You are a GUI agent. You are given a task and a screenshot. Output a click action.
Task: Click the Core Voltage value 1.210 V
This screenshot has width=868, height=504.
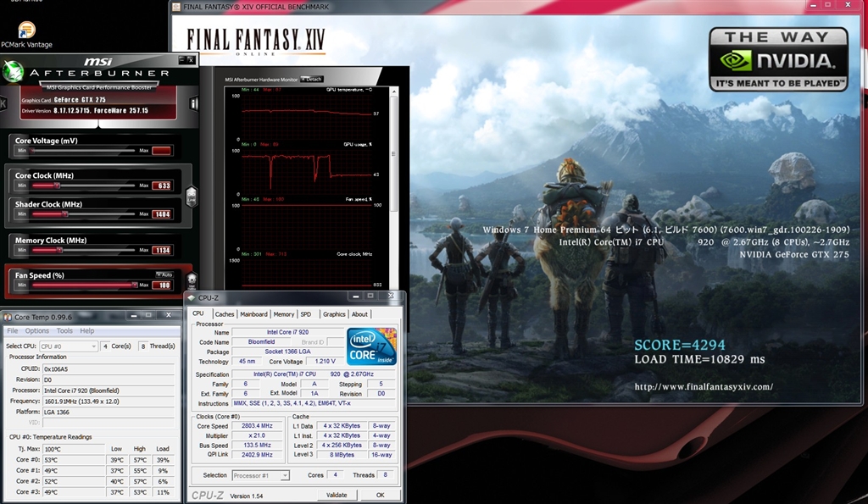[x=325, y=361]
